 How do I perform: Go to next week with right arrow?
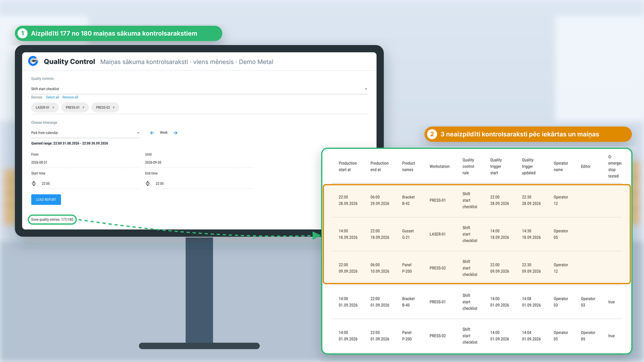175,133
